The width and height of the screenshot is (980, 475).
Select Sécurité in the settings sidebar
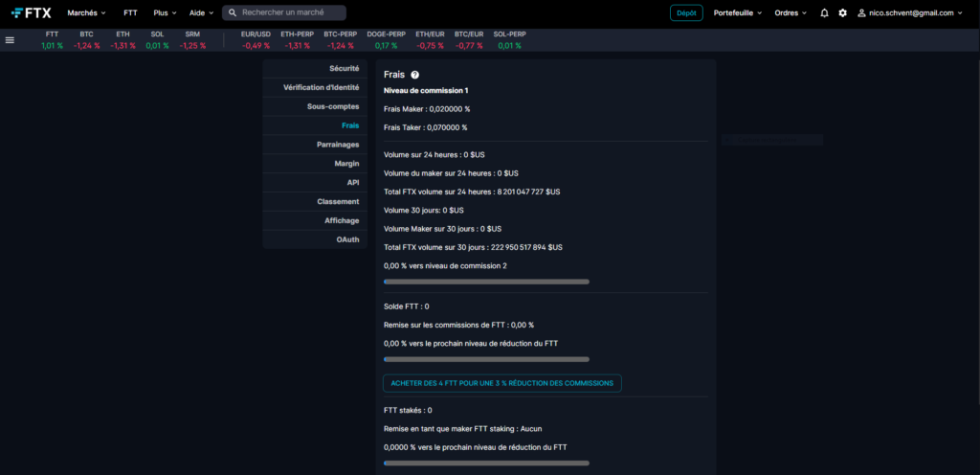(x=344, y=69)
